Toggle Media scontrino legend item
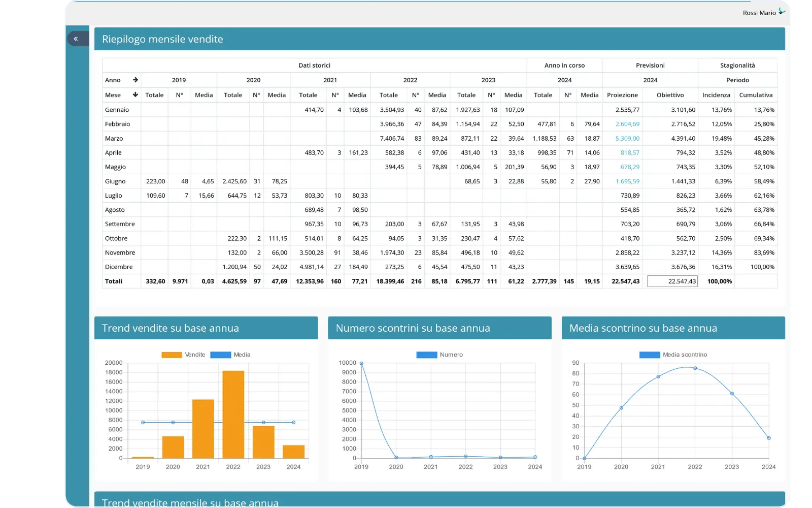 (673, 355)
